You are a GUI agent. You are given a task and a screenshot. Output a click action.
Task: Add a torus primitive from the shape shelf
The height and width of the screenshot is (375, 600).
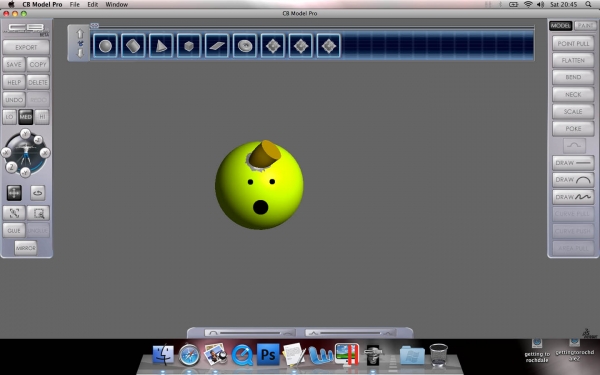click(245, 46)
